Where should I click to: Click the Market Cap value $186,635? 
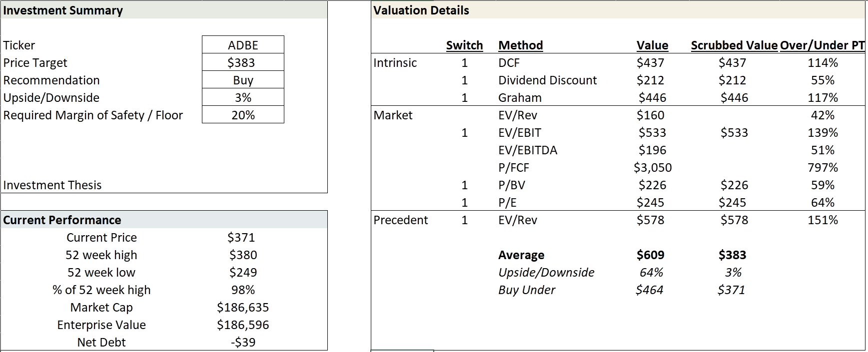click(243, 307)
